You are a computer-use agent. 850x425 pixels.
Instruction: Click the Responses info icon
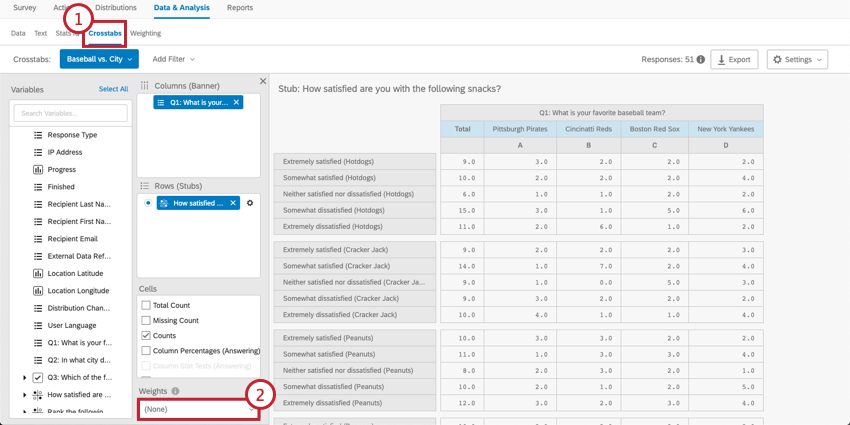pyautogui.click(x=700, y=60)
